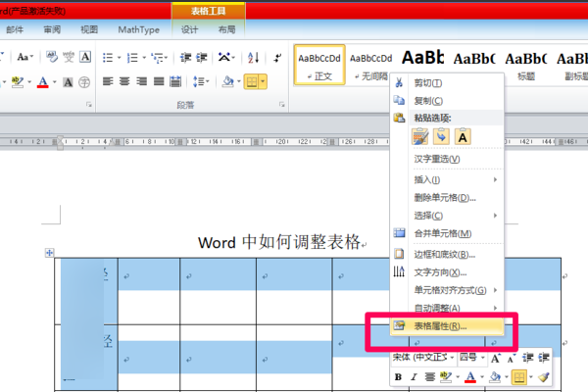Screen dimensions: 588x392
Task: Toggle Align Left in the ribbon
Action: tap(108, 81)
